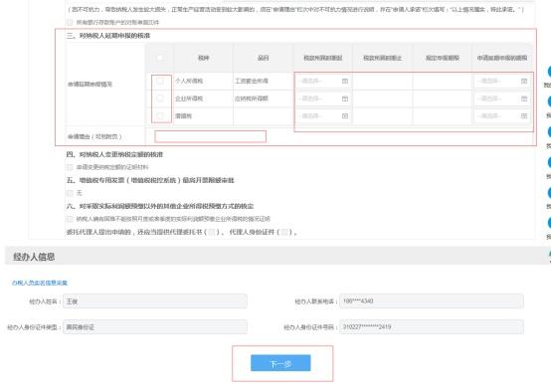Click the blue 下一步 button
This screenshot has height=392, width=551.
tap(280, 363)
